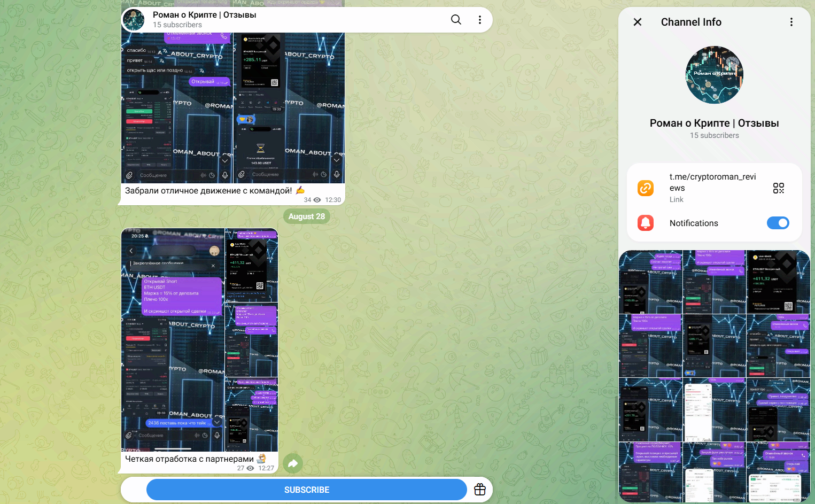Open large screenshot in 'Четкая отработка' post
815x504 pixels.
click(173, 340)
